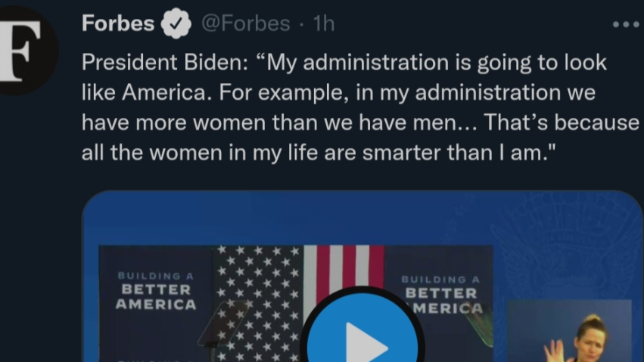Click the tweet line starting "have more women"

click(360, 122)
